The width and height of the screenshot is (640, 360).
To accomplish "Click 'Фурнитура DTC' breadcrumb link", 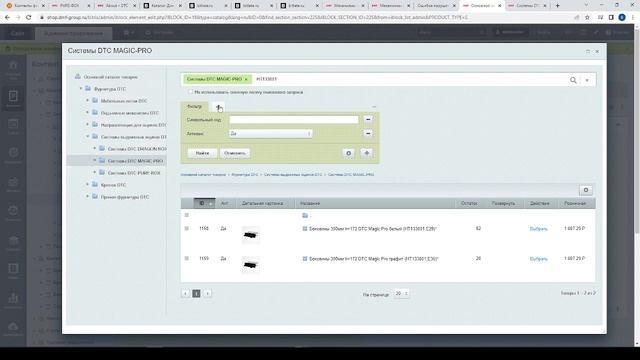I will (x=245, y=175).
